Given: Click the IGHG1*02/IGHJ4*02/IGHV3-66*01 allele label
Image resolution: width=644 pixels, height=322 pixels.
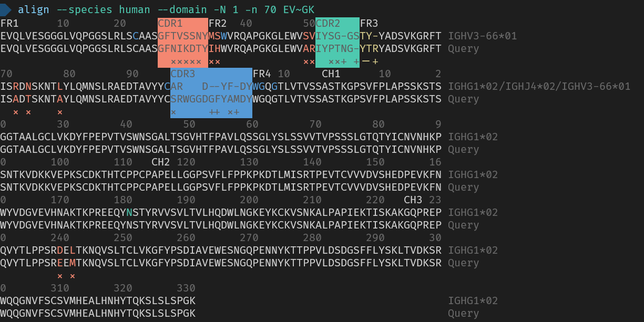Looking at the screenshot, I should pos(539,86).
